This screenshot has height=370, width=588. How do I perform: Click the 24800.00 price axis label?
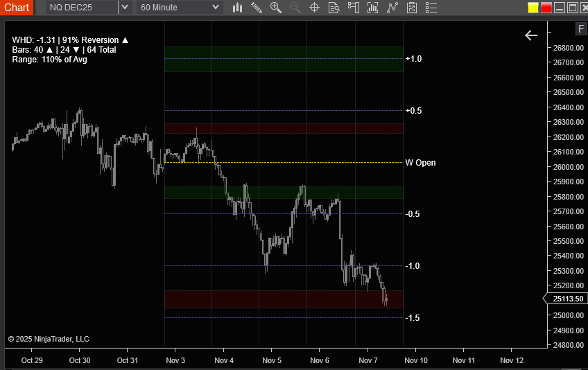point(569,345)
